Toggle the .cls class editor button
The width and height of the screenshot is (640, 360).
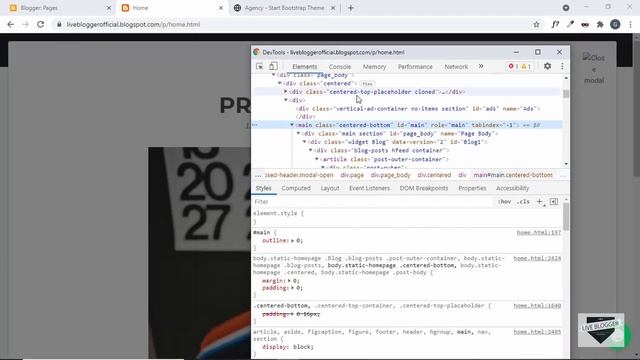click(523, 202)
